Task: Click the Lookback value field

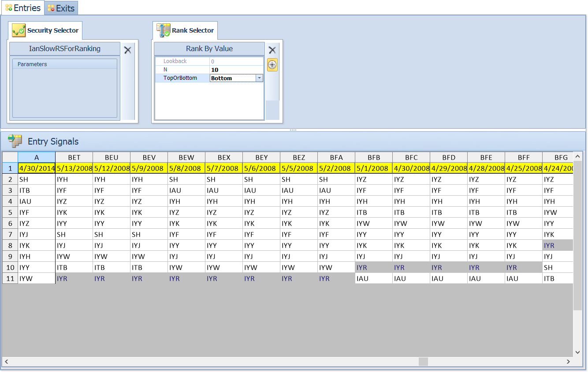Action: point(236,61)
